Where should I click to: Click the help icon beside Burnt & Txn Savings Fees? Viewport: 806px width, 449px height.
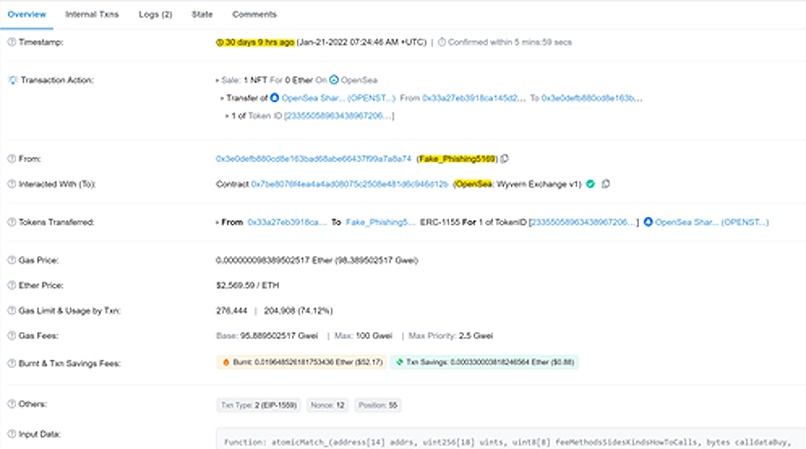(11, 362)
